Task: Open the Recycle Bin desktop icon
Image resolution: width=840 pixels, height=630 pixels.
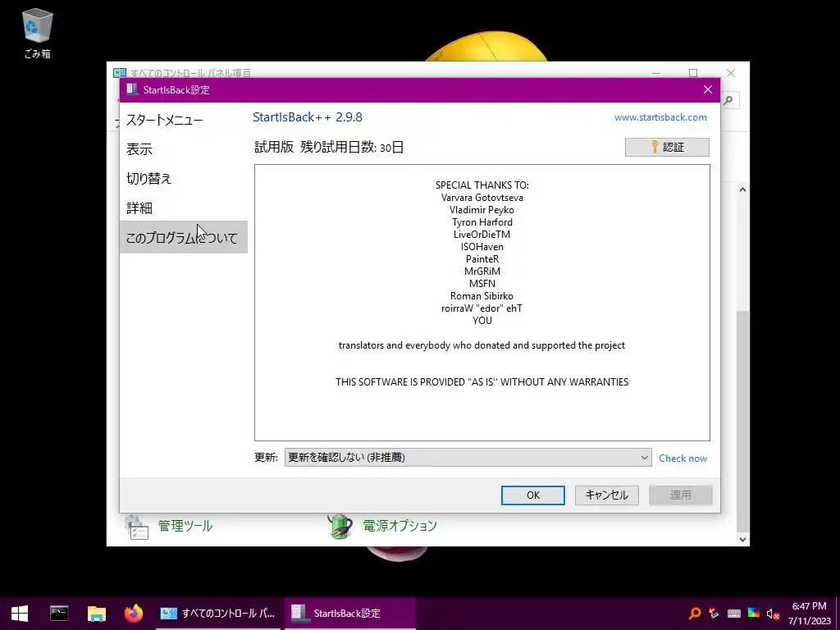Action: (x=37, y=33)
